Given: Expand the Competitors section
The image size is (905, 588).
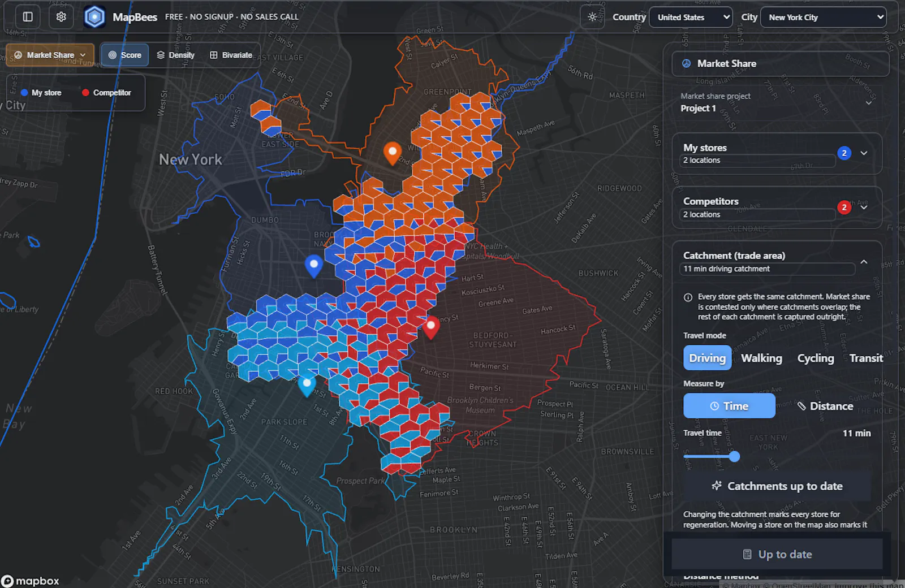Looking at the screenshot, I should click(x=864, y=207).
